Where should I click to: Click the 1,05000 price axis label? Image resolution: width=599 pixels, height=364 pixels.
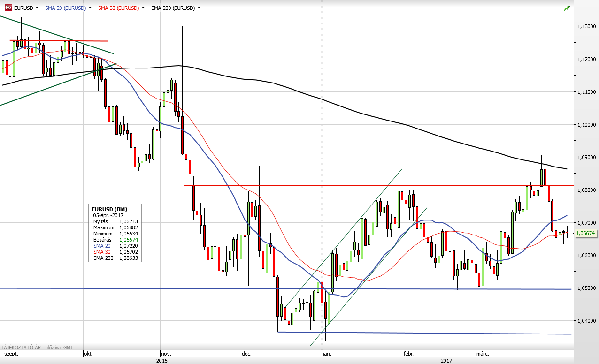588,288
